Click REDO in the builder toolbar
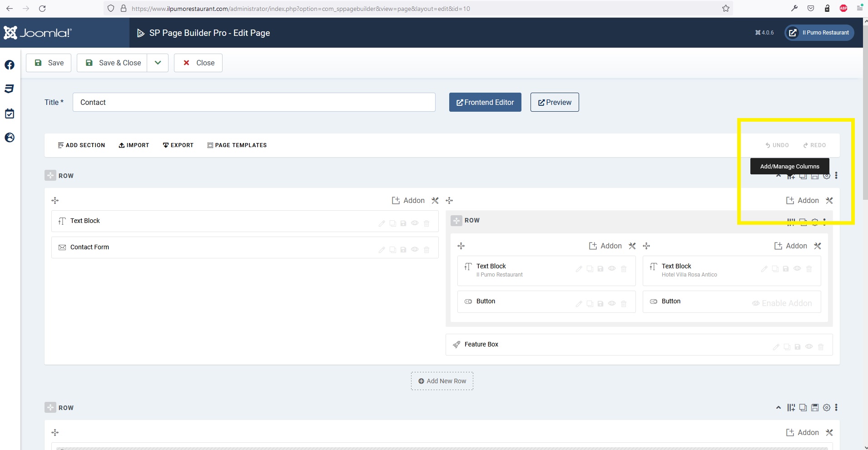Screen dimensions: 868x450 814,145
